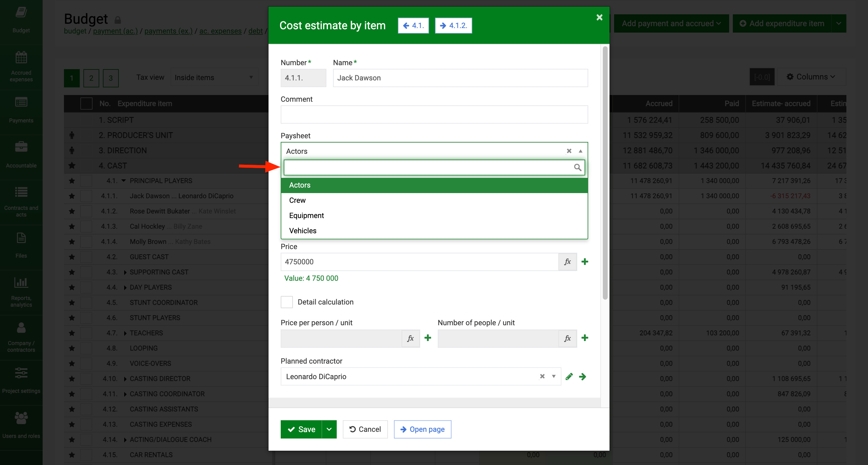
Task: Collapse the PRINCIPAL PLAYERS group
Action: (124, 181)
